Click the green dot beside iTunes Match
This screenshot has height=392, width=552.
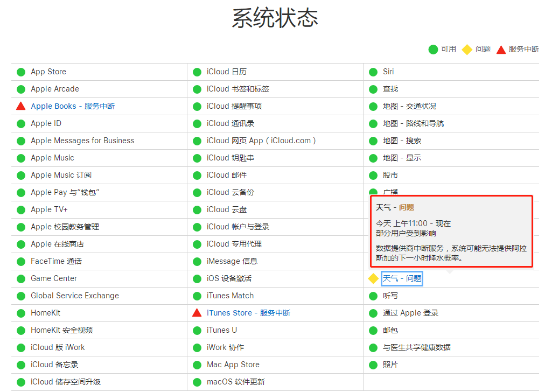coord(197,296)
